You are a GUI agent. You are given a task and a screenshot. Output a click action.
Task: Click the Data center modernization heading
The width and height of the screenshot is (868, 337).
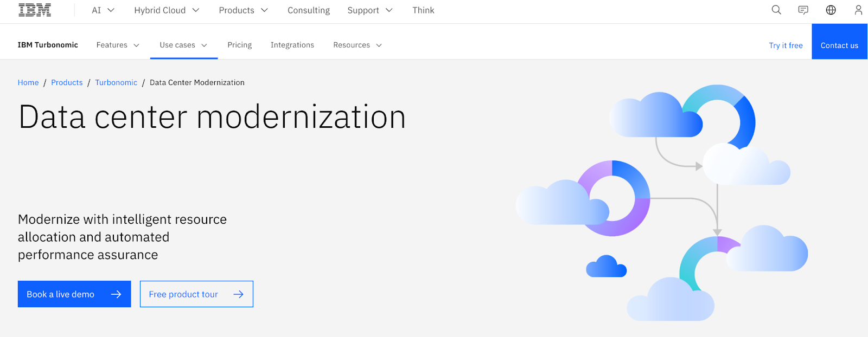[x=212, y=117]
